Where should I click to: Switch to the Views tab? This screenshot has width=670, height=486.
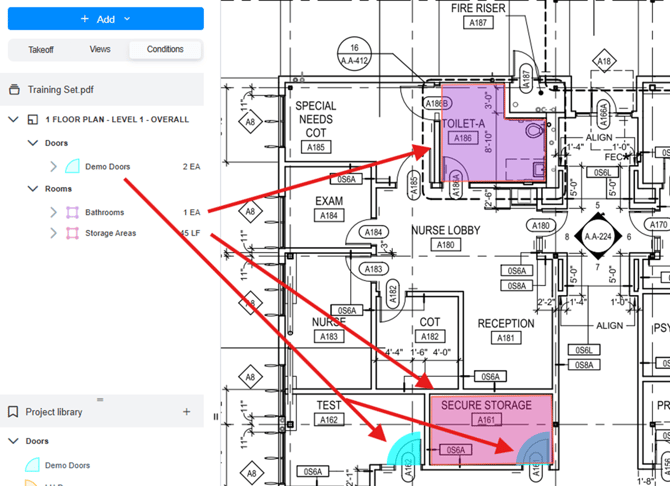click(x=100, y=49)
